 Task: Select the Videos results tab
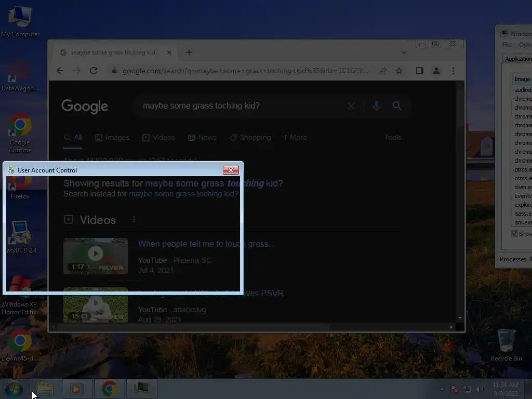(159, 137)
